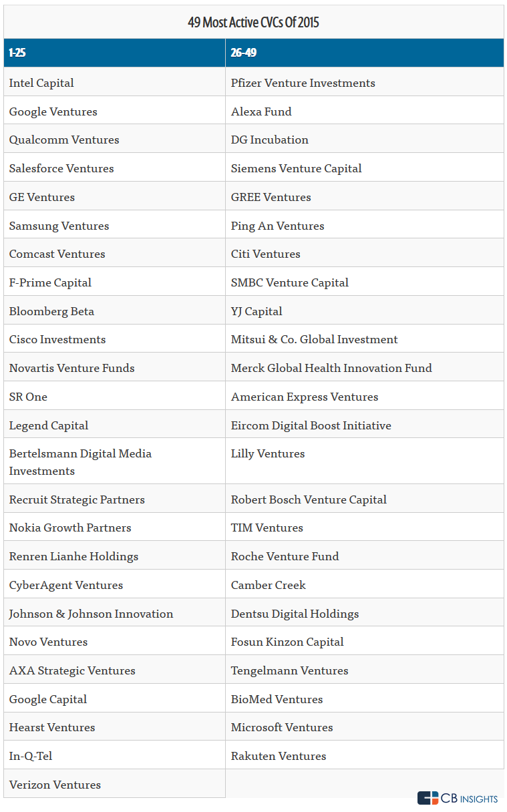Click on Pfizer Venture Investments
Screen dimensions: 507x812
point(303,83)
